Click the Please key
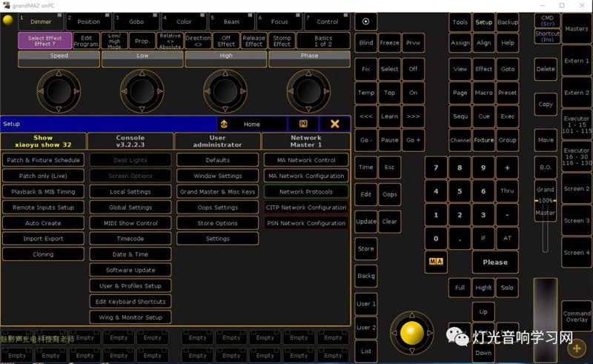This screenshot has width=593, height=364. point(495,262)
